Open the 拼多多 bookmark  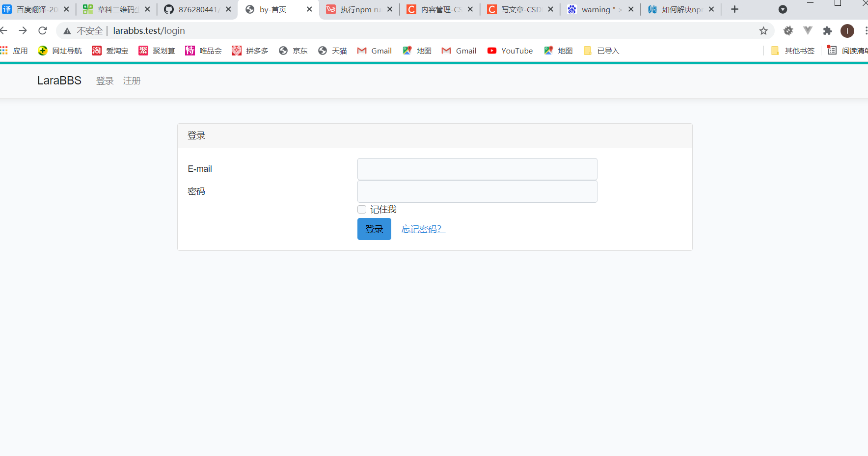[x=250, y=51]
